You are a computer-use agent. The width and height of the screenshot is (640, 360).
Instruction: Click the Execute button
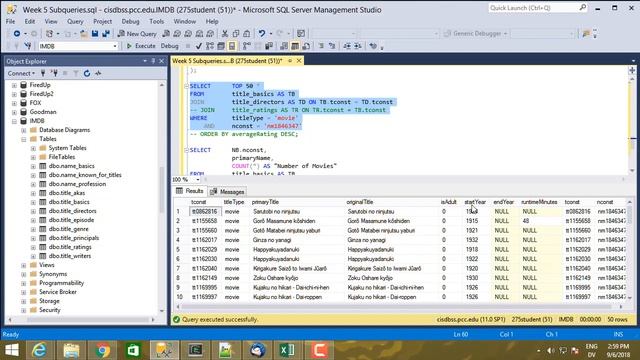pyautogui.click(x=141, y=46)
